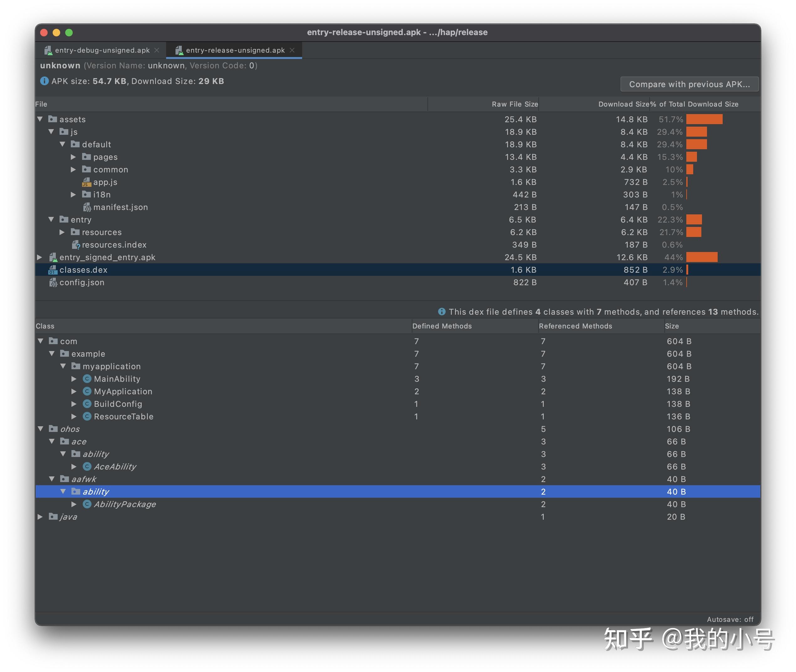This screenshot has height=672, width=796.
Task: Click the manifest.json file icon
Action: (x=87, y=207)
